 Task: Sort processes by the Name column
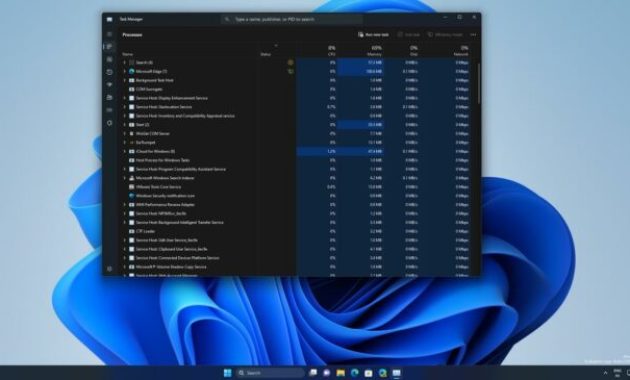click(127, 54)
